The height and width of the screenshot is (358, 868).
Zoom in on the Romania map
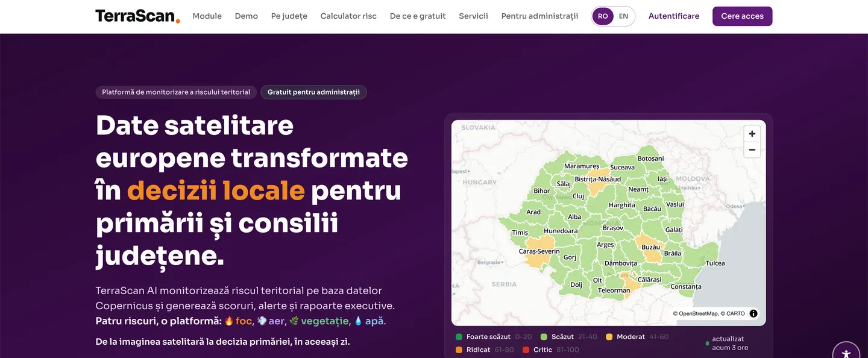tap(752, 134)
